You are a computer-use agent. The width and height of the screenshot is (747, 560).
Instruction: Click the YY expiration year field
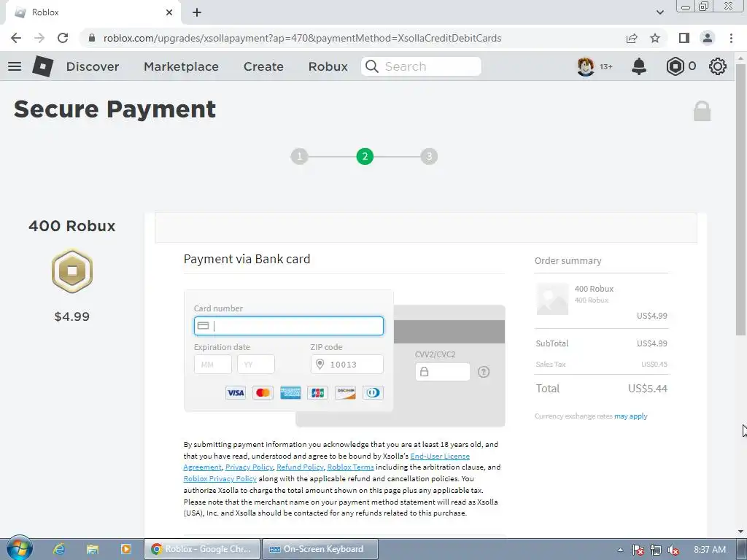256,365
